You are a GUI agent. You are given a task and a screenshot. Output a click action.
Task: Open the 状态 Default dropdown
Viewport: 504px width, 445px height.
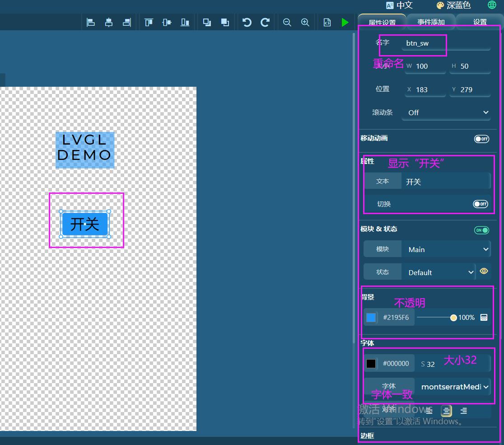pyautogui.click(x=439, y=272)
